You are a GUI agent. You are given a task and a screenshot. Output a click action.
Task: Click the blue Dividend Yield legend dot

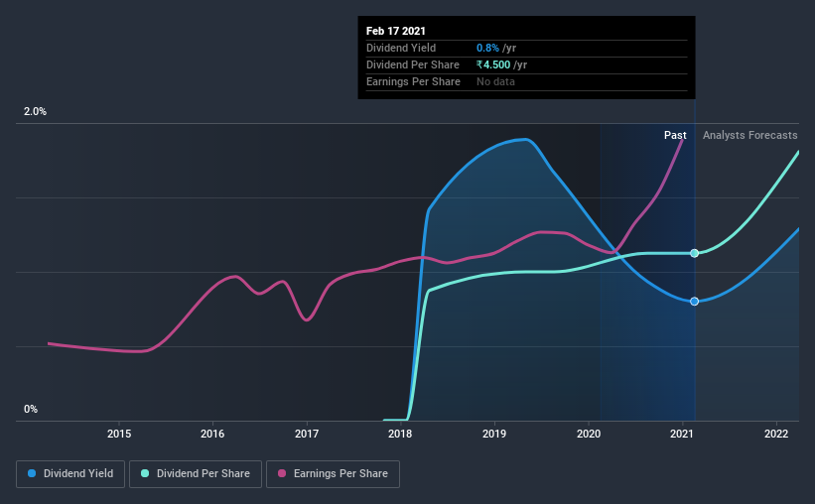pyautogui.click(x=32, y=473)
